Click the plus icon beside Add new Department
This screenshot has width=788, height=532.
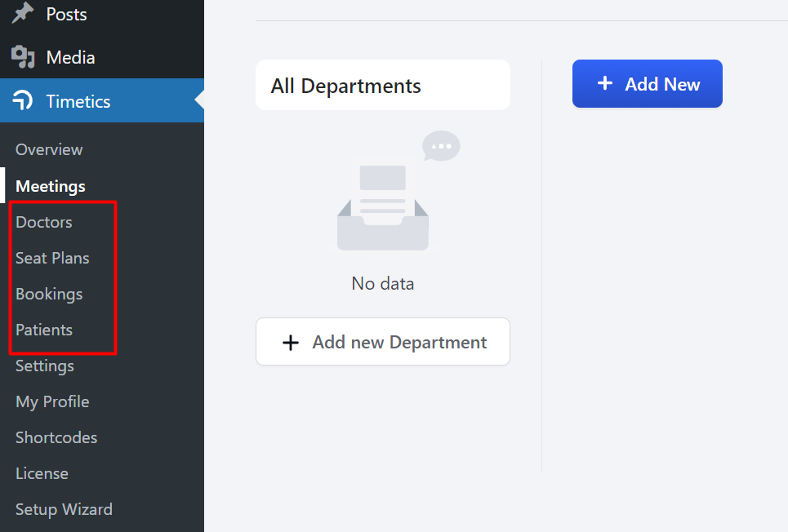coord(291,344)
